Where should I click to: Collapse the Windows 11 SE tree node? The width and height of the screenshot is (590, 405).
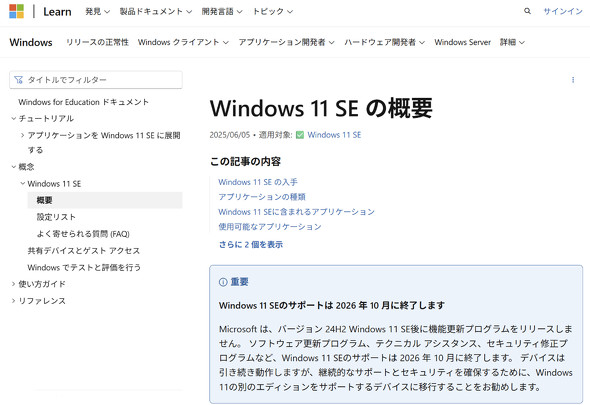pyautogui.click(x=23, y=183)
